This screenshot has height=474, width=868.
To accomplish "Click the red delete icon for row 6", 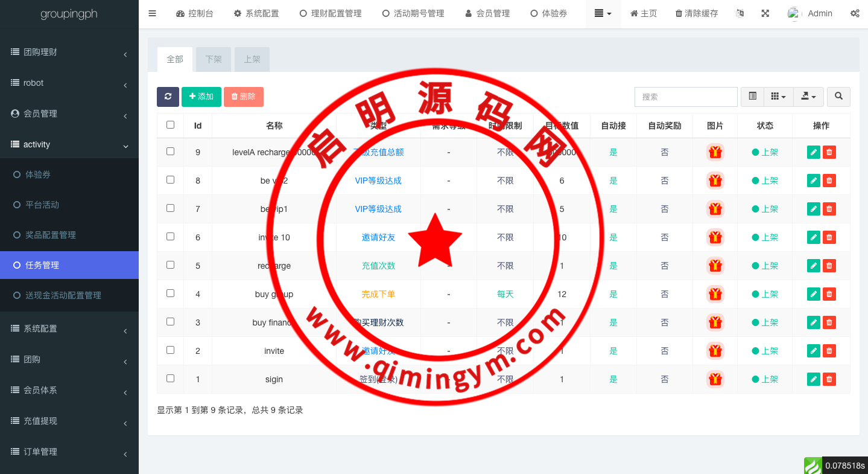I will 829,237.
